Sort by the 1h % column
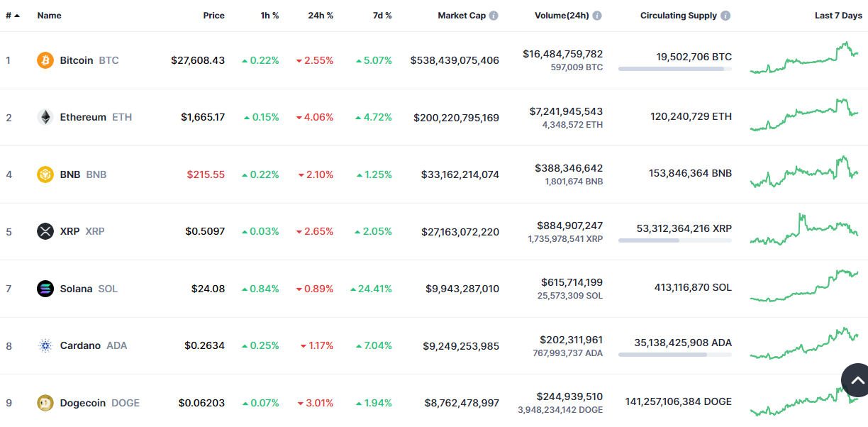 [x=270, y=16]
